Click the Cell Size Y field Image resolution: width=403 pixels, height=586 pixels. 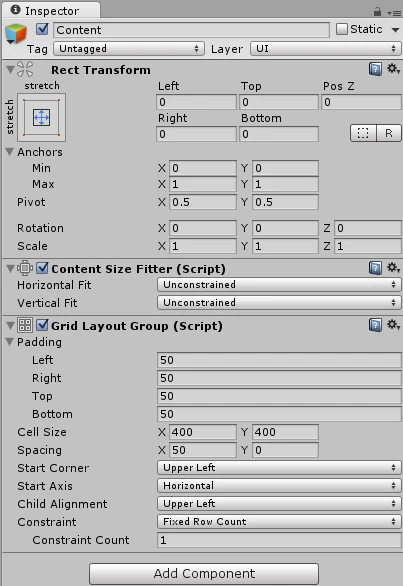286,432
